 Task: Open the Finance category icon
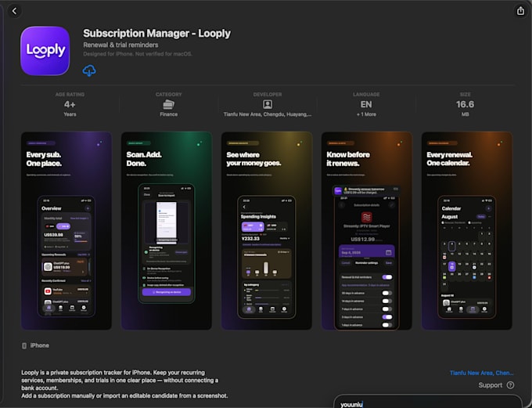point(169,104)
